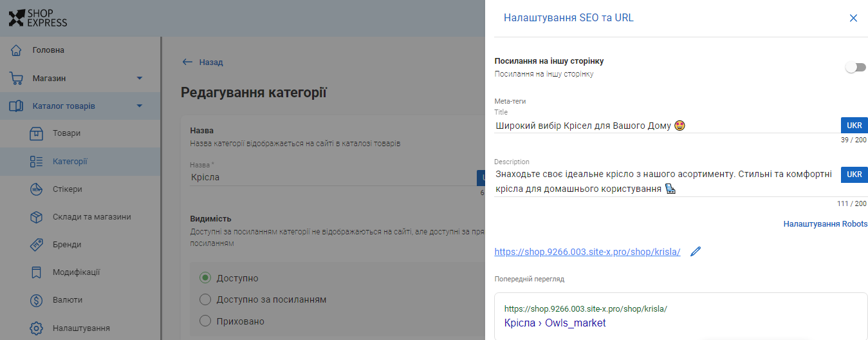Click the dollar icon beside Валюти

click(37, 300)
